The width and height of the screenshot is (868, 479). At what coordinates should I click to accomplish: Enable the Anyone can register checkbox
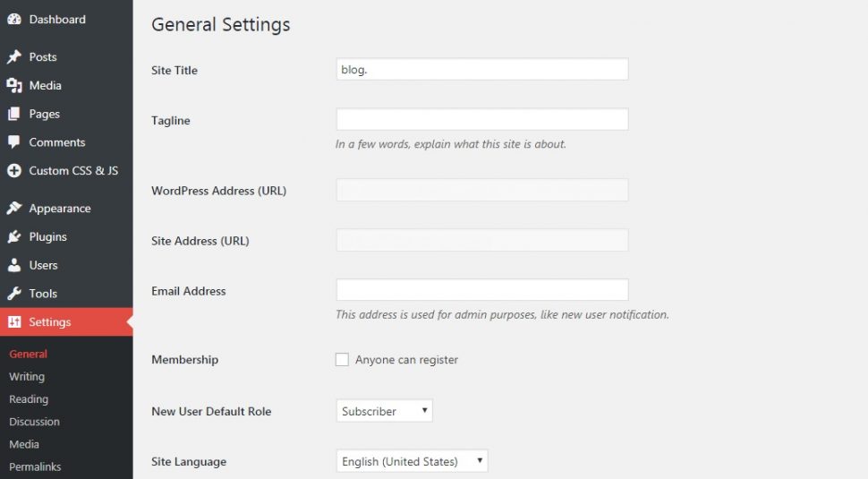coord(342,359)
